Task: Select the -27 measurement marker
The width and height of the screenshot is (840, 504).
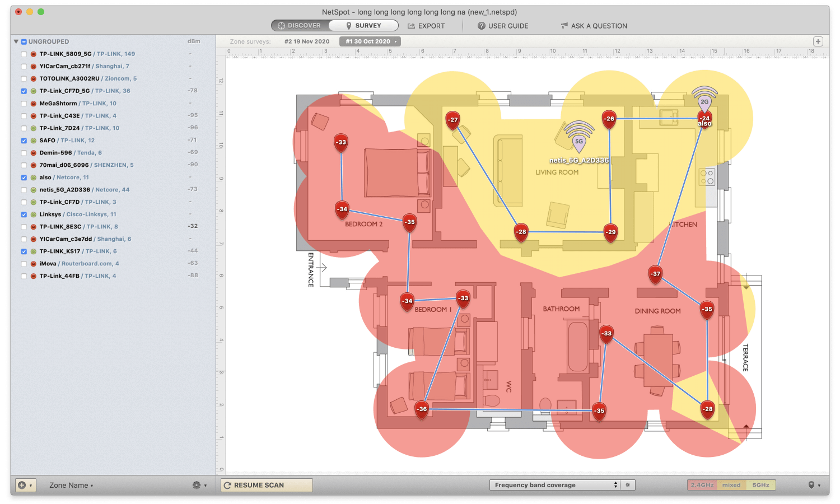Action: pos(452,120)
